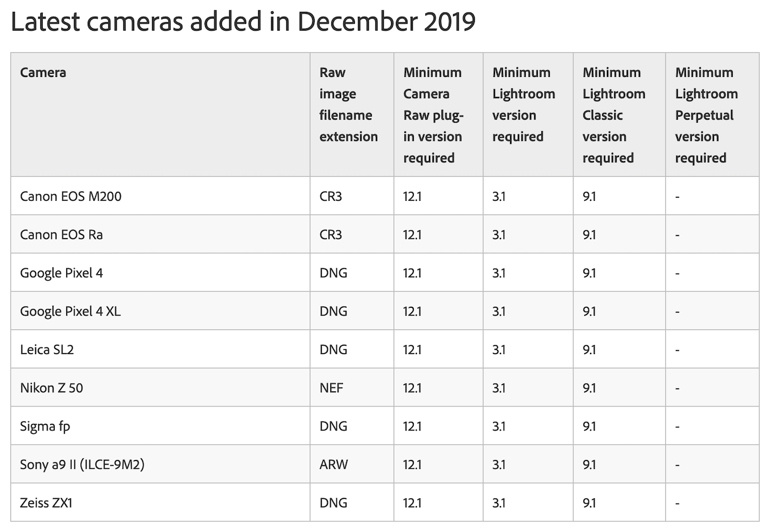
Task: Select the Canon EOS M200 cell
Action: 71,196
